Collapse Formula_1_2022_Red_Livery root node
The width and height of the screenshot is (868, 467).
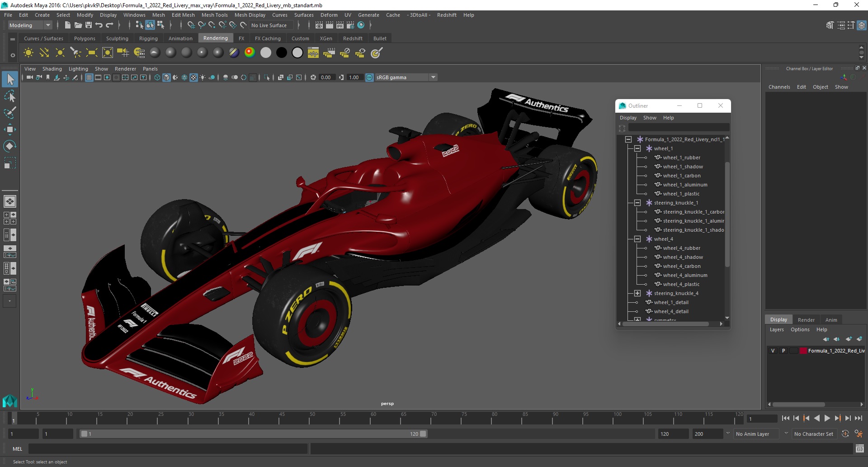click(628, 139)
